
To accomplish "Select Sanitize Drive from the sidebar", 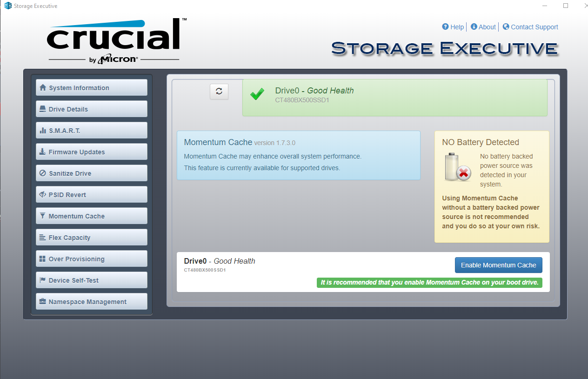I will (x=92, y=173).
